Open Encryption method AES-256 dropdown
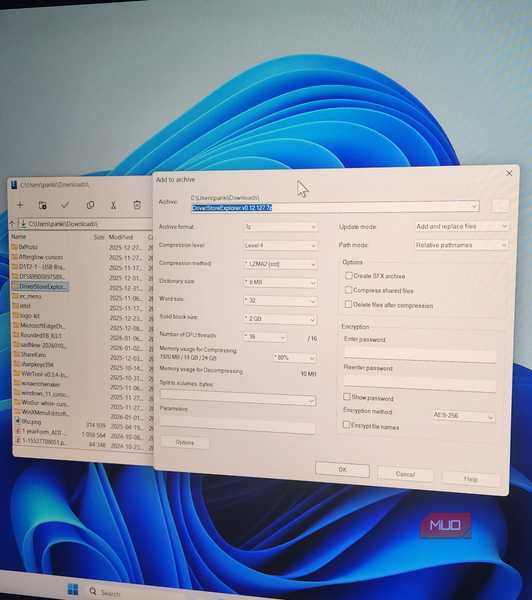 463,416
